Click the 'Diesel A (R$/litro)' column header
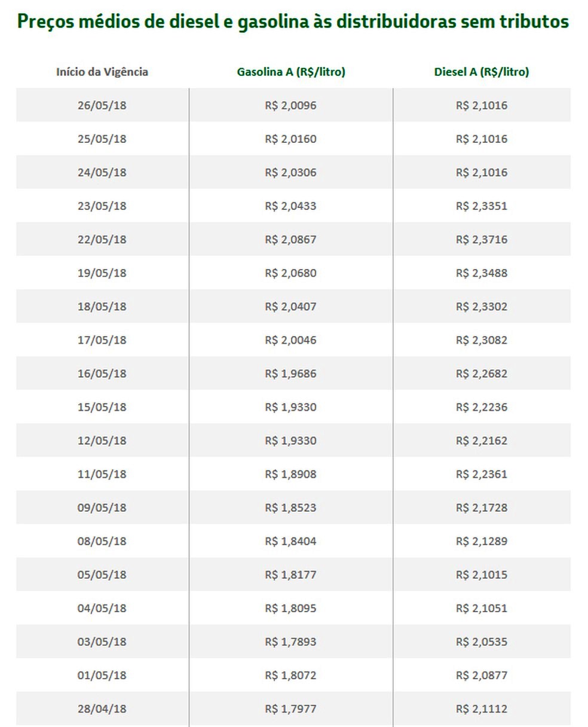588x727 pixels. pyautogui.click(x=481, y=72)
